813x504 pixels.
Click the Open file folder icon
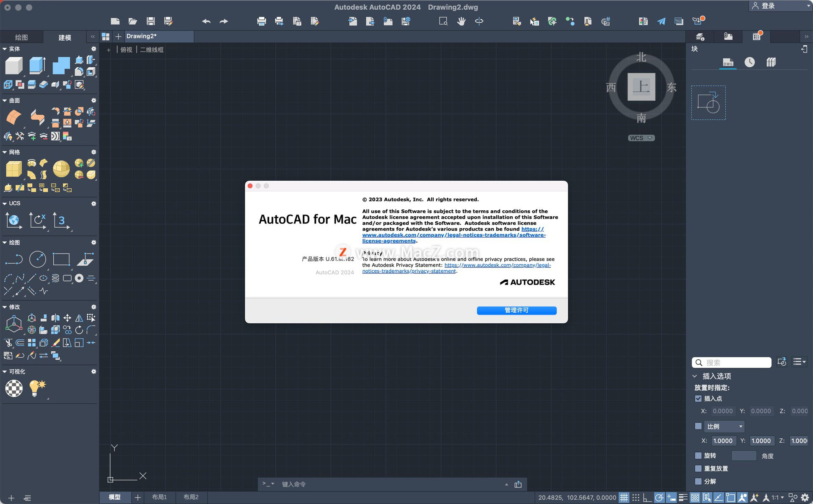pos(133,21)
